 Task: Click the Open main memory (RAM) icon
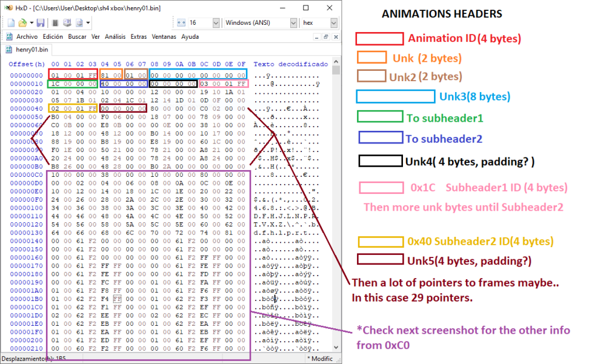(55, 23)
